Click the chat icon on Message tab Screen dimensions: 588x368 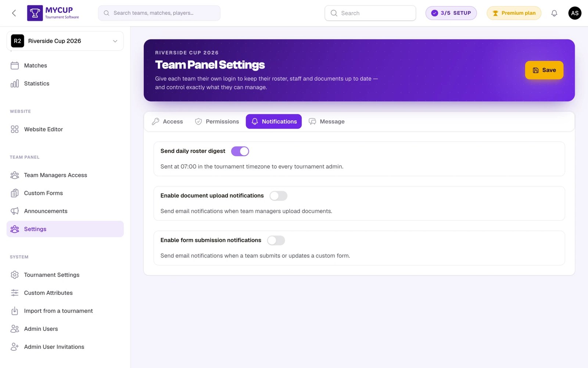312,121
